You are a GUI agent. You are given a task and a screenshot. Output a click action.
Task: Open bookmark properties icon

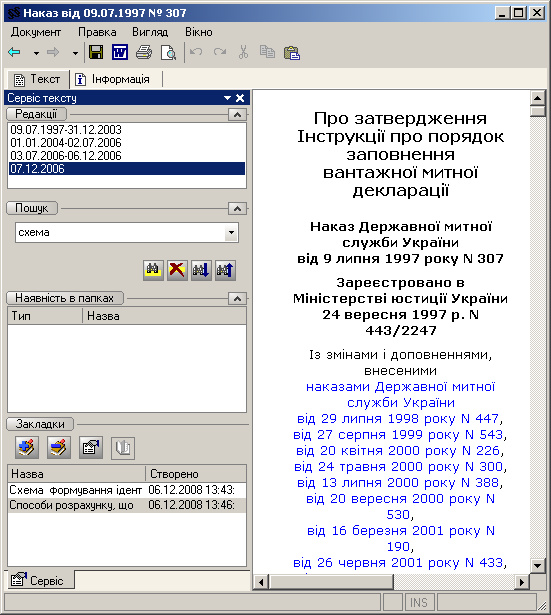click(x=91, y=448)
